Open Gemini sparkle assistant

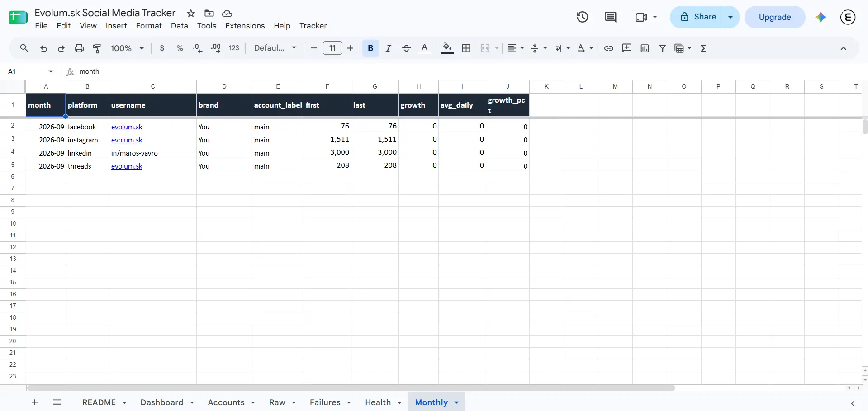[x=821, y=17]
